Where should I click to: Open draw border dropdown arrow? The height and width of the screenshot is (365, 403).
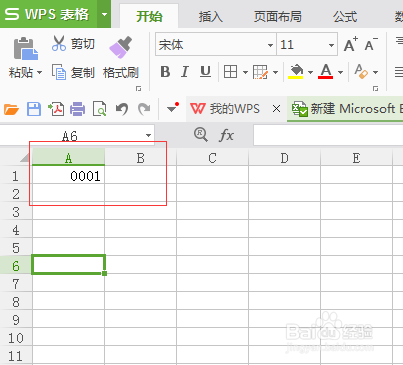pos(275,72)
